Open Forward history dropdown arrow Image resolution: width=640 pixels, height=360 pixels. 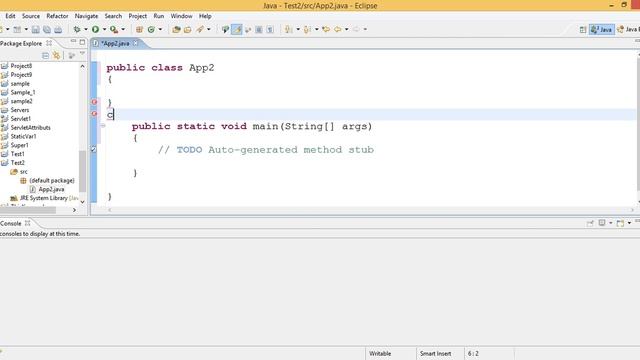coord(365,29)
